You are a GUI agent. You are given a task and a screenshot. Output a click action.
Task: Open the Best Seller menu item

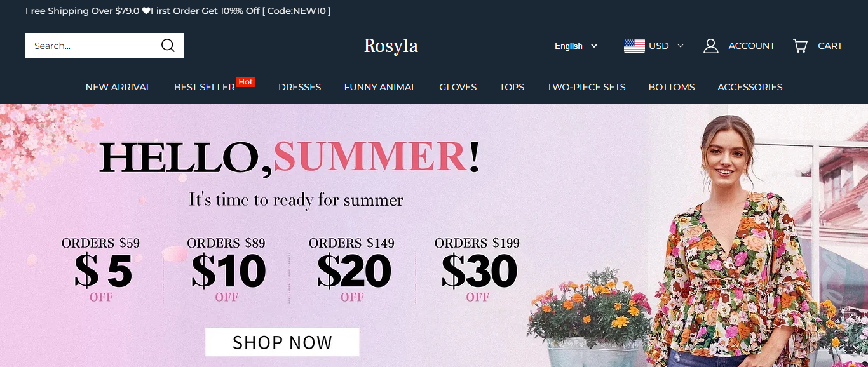(x=205, y=87)
